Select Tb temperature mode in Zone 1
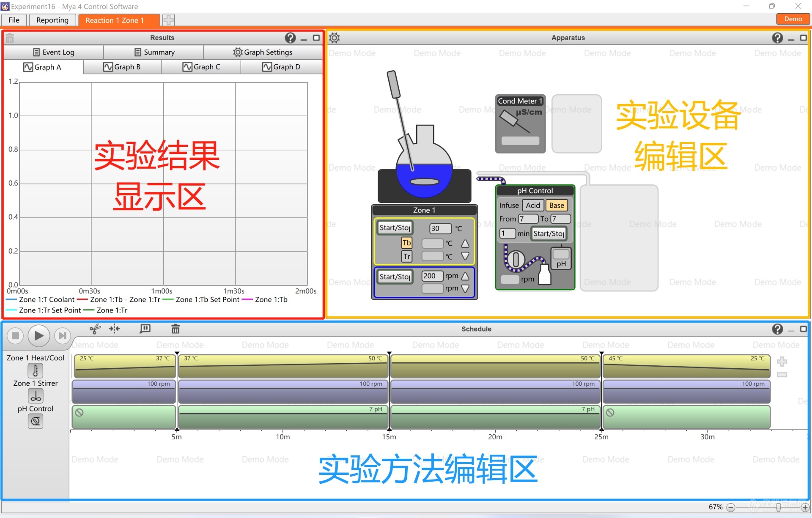The width and height of the screenshot is (812, 518). click(406, 243)
